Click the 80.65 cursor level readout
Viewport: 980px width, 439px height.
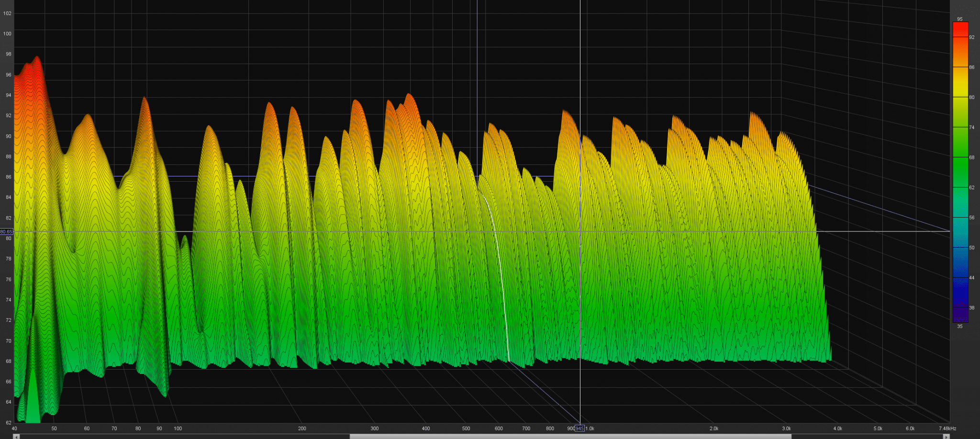point(6,232)
